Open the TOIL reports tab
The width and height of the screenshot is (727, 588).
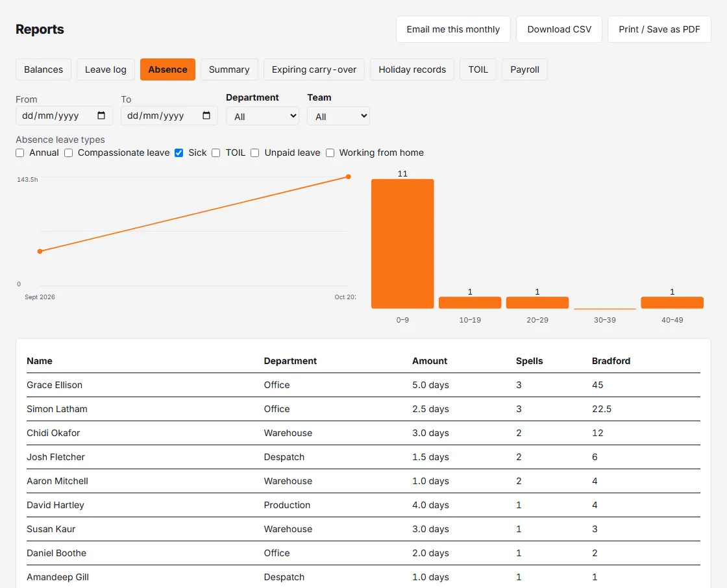tap(478, 69)
